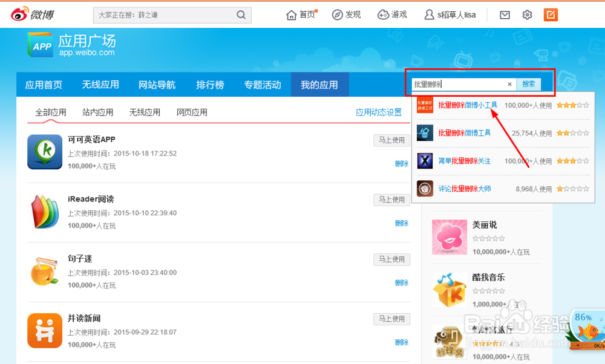Open s稻草人lisa user profile
This screenshot has height=364, width=605.
click(450, 15)
